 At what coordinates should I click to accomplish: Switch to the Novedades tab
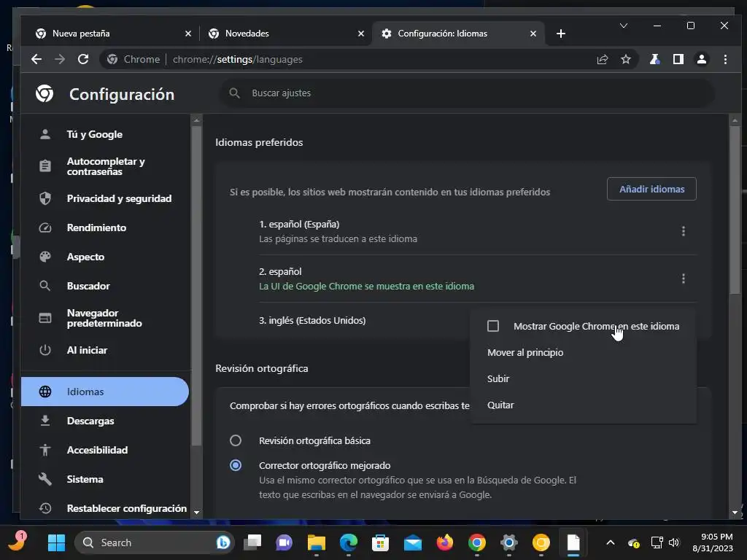(x=286, y=34)
